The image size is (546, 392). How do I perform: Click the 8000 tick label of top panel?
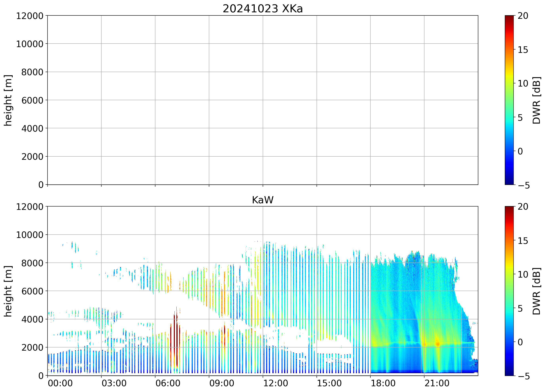(32, 72)
